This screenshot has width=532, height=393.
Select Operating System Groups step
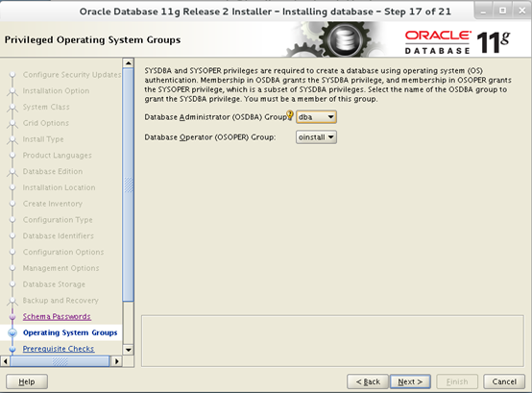tap(70, 332)
